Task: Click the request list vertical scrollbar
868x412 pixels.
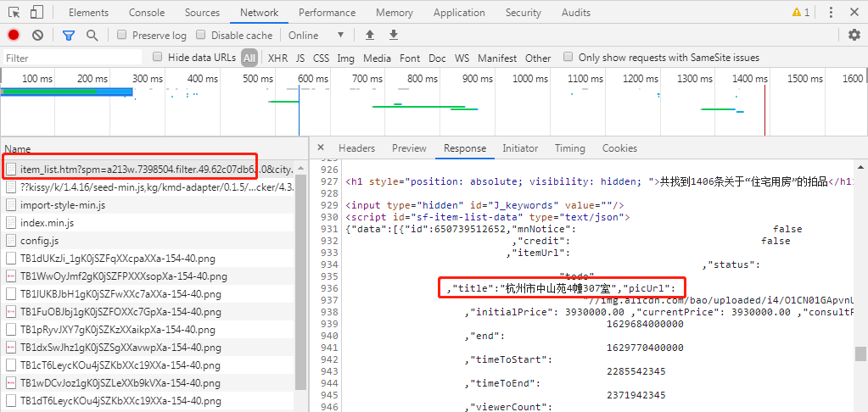Action: 301,282
